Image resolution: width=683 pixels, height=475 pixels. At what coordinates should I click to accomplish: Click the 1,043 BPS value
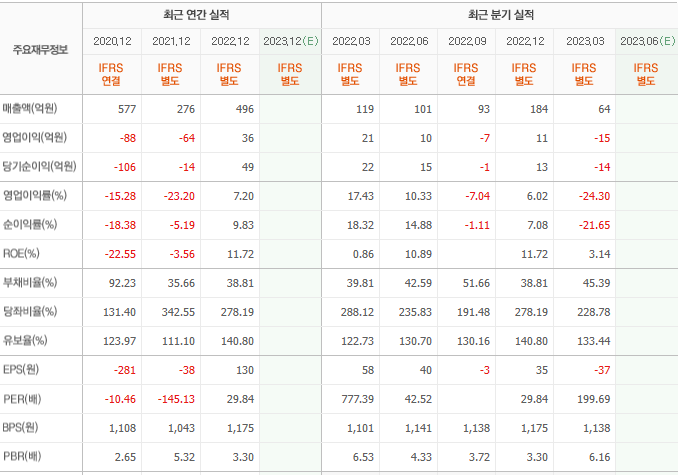(x=181, y=428)
